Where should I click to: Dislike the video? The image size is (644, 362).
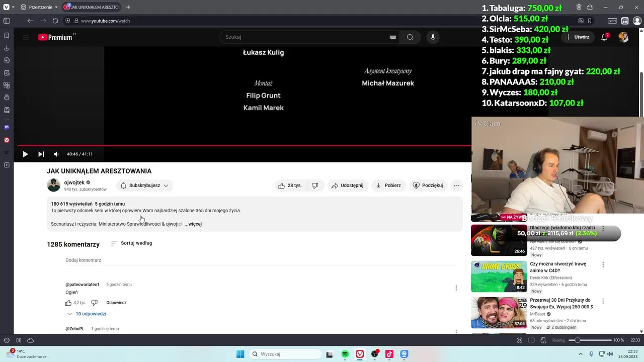(x=315, y=186)
